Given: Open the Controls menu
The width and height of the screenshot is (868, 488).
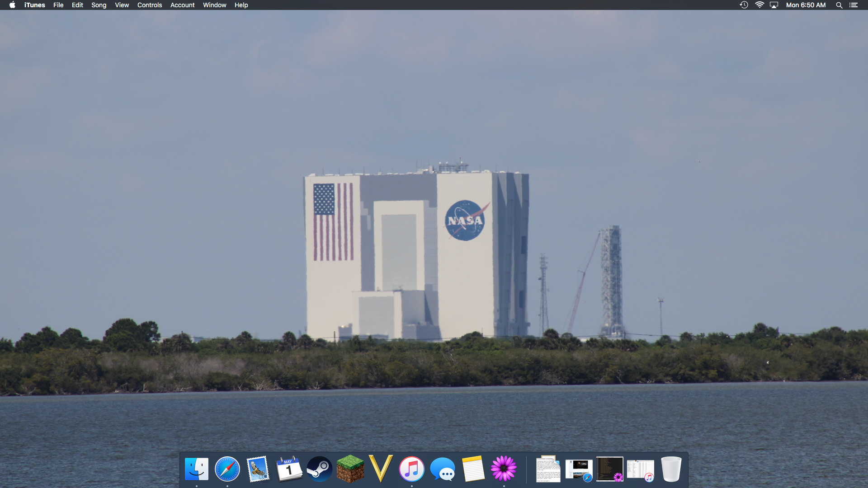Looking at the screenshot, I should 150,5.
